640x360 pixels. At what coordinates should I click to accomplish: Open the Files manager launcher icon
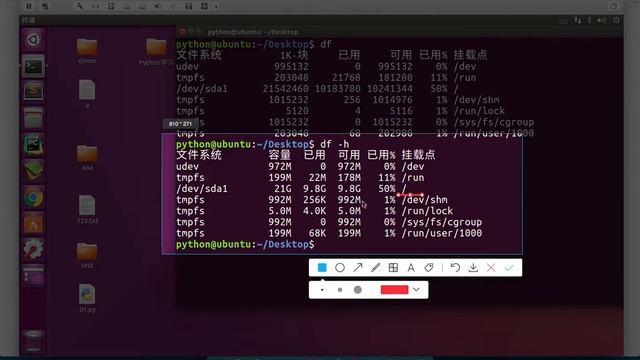click(x=33, y=118)
